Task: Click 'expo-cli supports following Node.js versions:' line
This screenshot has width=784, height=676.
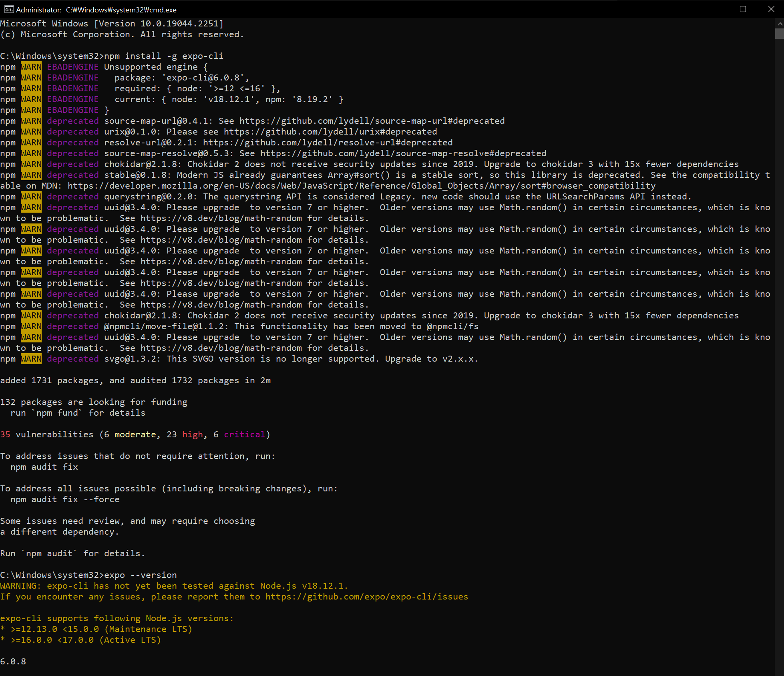Action: 117,618
